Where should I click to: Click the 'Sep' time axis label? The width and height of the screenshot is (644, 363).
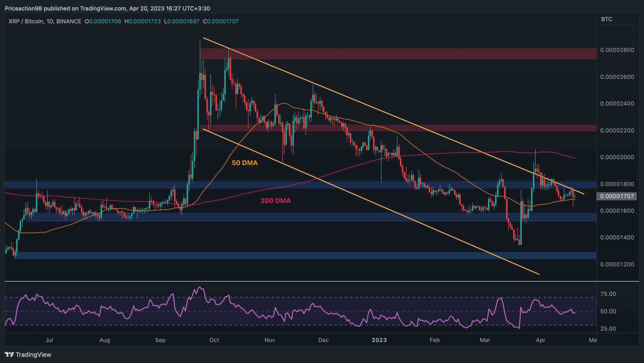pyautogui.click(x=160, y=340)
